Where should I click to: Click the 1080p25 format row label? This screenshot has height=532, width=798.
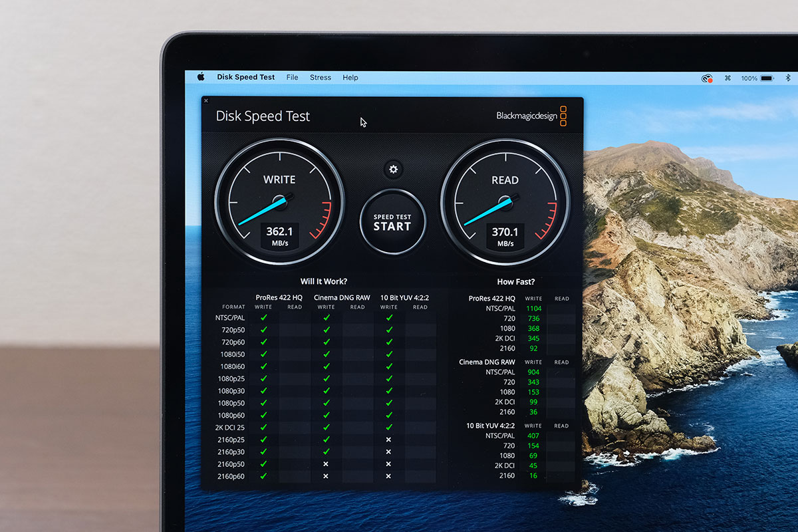pos(231,378)
